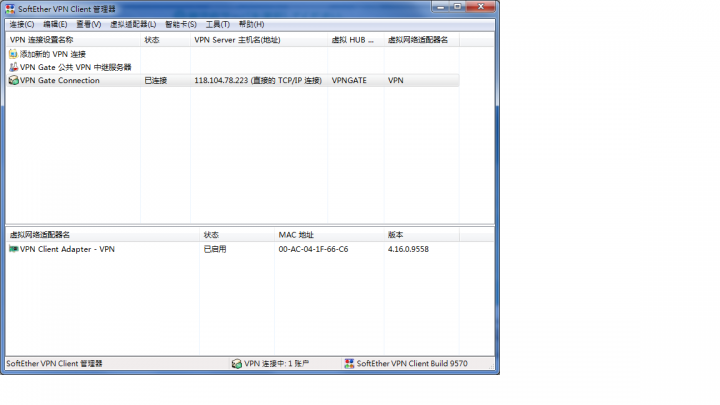Sort by VPN Server 主机名(地址) column header
This screenshot has width=720, height=405.
pos(259,40)
